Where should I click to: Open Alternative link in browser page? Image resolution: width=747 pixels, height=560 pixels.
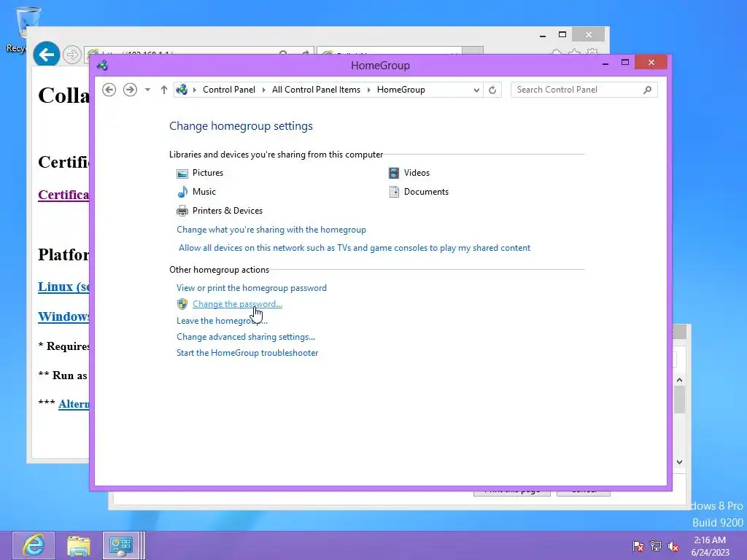click(x=74, y=404)
